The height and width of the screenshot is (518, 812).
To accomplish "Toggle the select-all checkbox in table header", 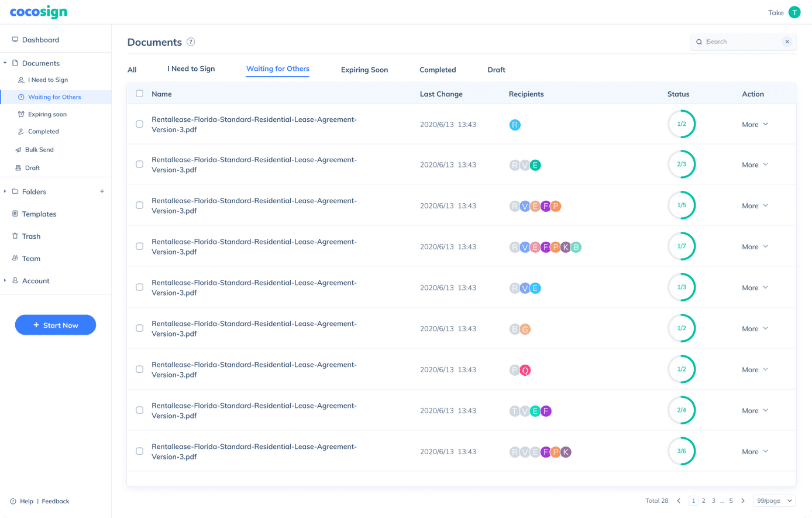I will [x=139, y=94].
